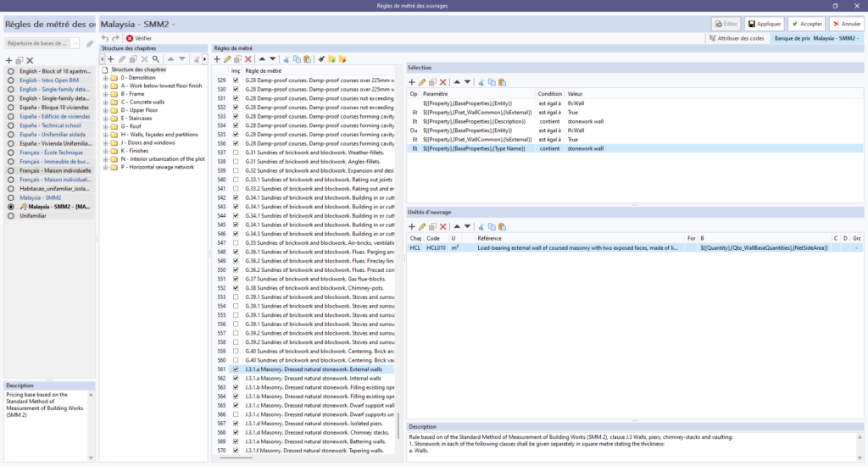
Task: Click the Accepter button
Action: 807,24
